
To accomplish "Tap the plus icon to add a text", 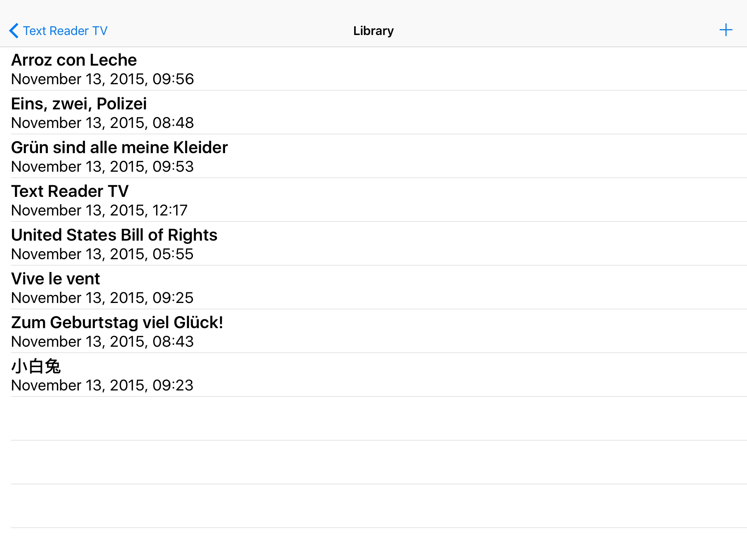I will pyautogui.click(x=725, y=30).
